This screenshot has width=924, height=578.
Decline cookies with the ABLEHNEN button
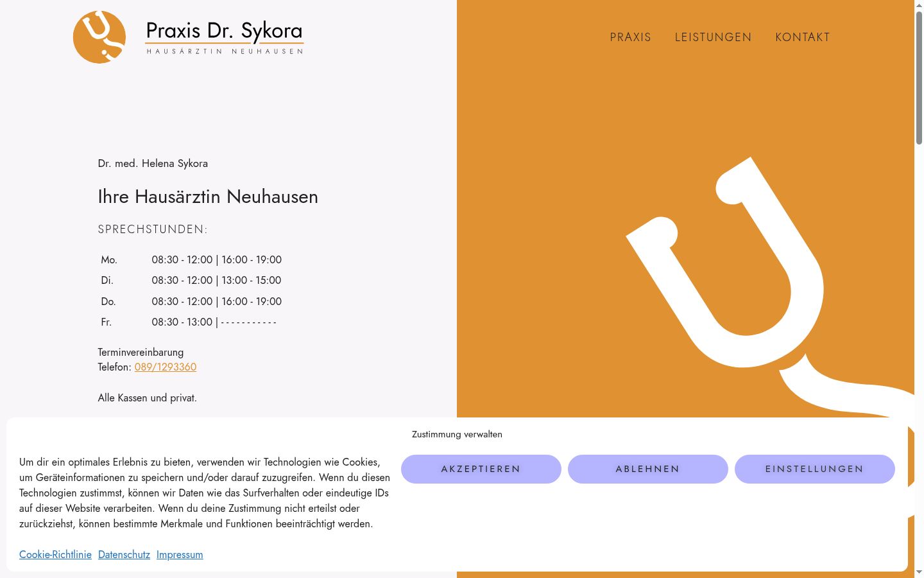click(648, 469)
